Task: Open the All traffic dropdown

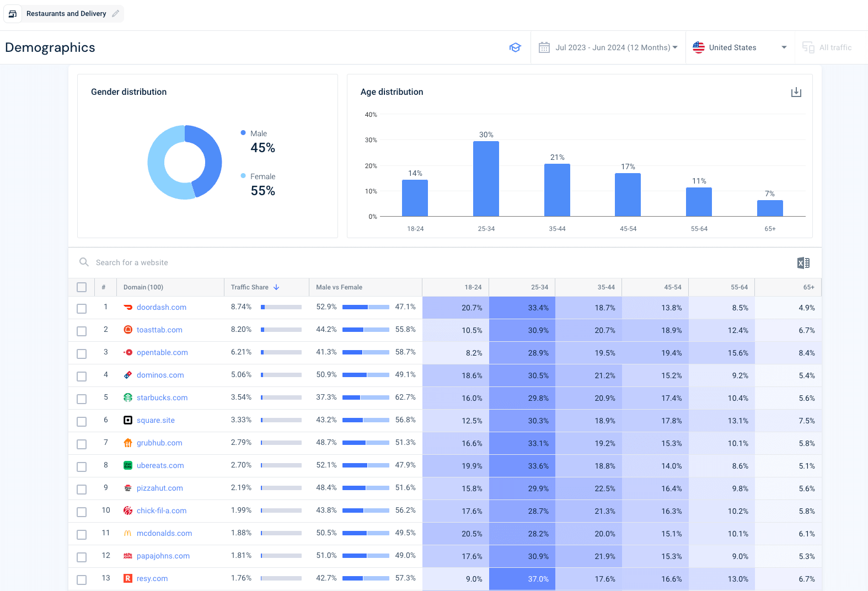Action: (x=831, y=47)
